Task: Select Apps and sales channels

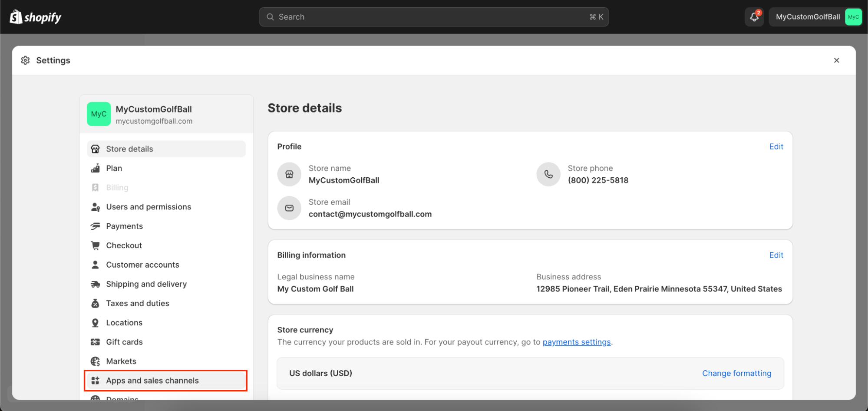Action: (152, 381)
